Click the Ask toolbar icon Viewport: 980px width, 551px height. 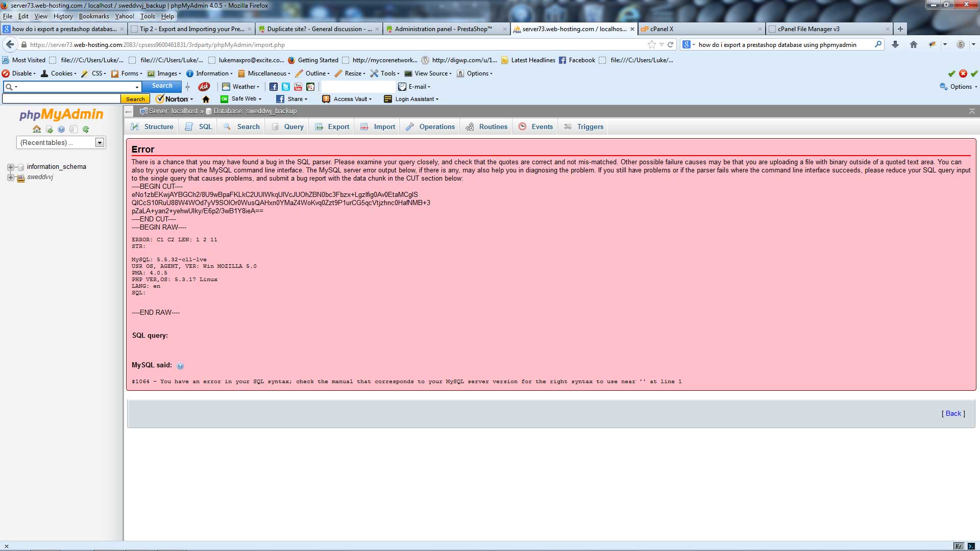tap(204, 87)
